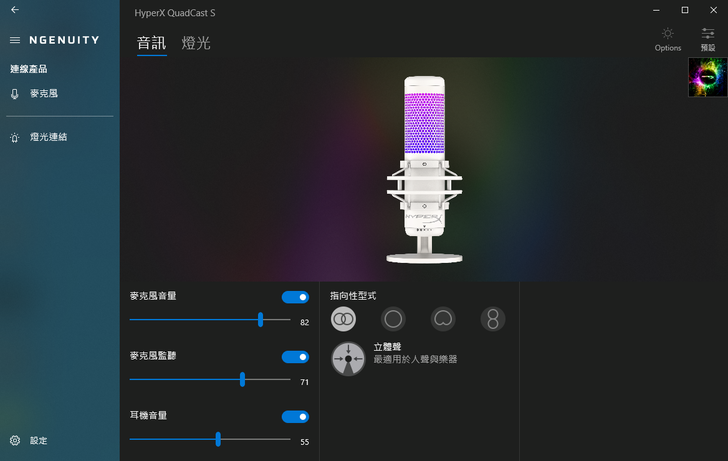The image size is (728, 461).
Task: Switch to the 音訊 tab
Action: [151, 44]
